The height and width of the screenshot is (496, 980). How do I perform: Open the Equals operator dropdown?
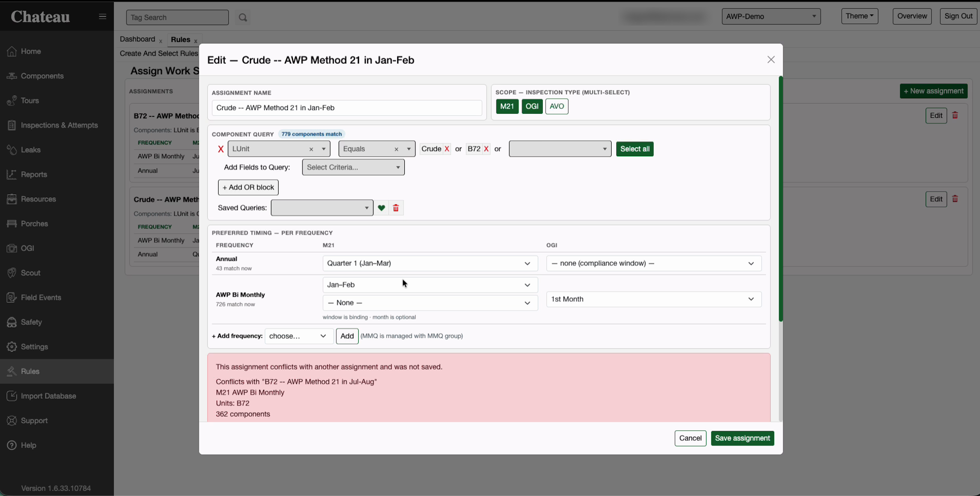377,149
